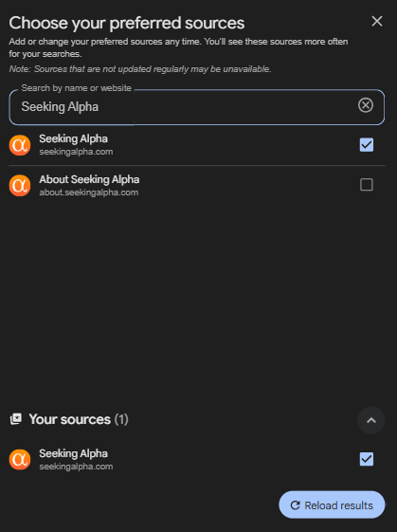Clear the Seeking Alpha search text

coord(366,105)
